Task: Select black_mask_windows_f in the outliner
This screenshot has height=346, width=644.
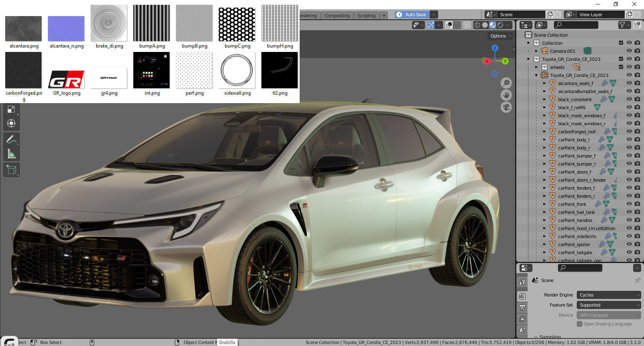Action: [x=582, y=115]
